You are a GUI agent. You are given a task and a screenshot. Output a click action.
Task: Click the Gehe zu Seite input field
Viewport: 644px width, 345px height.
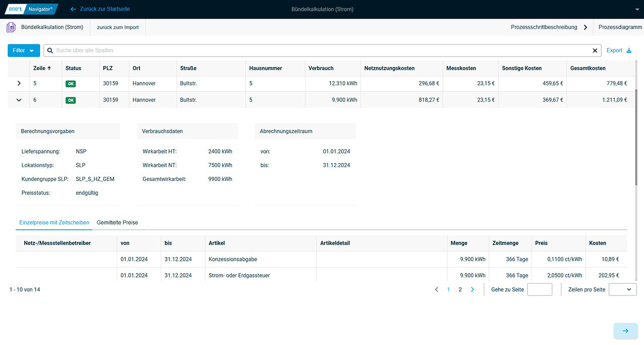point(539,290)
